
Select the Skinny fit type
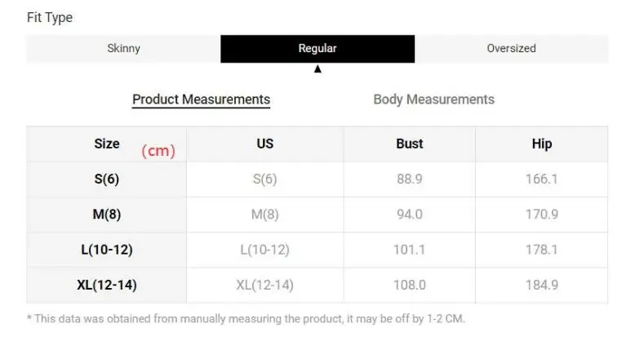[123, 48]
